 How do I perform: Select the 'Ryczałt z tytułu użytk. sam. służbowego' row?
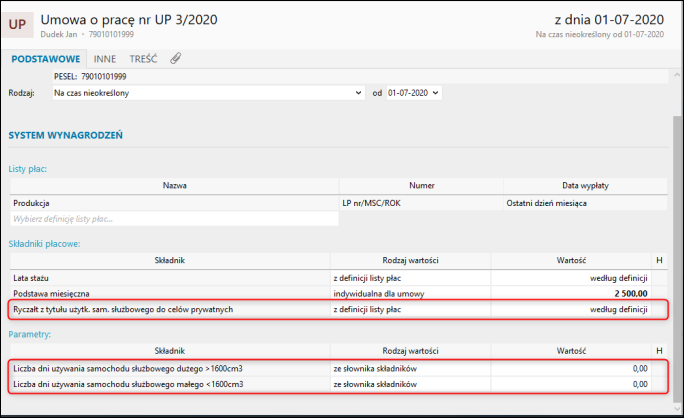pyautogui.click(x=339, y=309)
